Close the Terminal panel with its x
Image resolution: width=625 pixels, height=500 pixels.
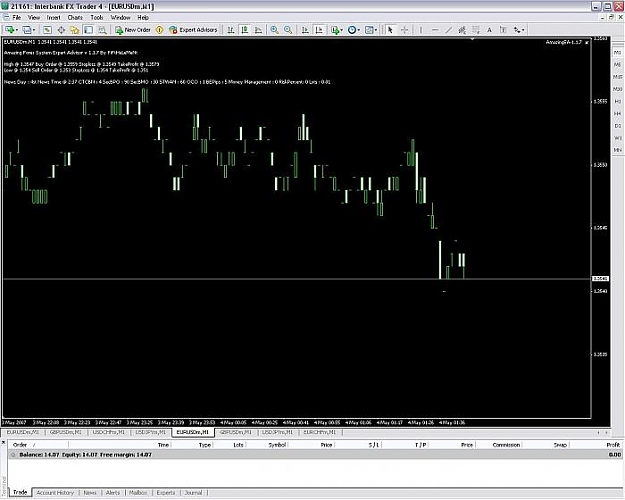[x=4, y=443]
